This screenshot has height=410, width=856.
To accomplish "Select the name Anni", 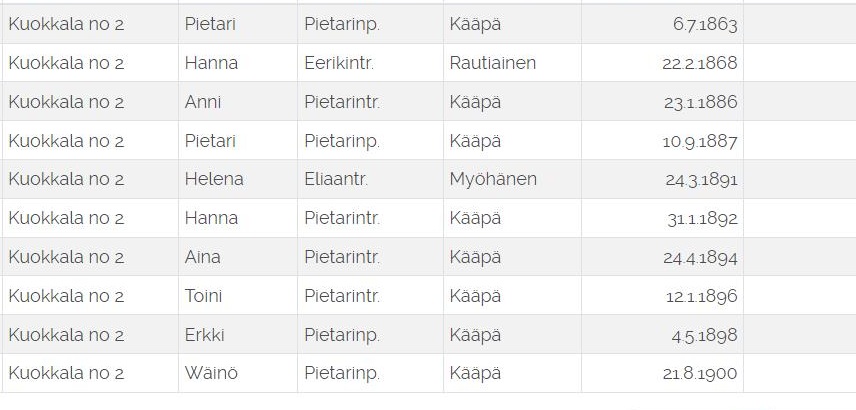I will [203, 102].
